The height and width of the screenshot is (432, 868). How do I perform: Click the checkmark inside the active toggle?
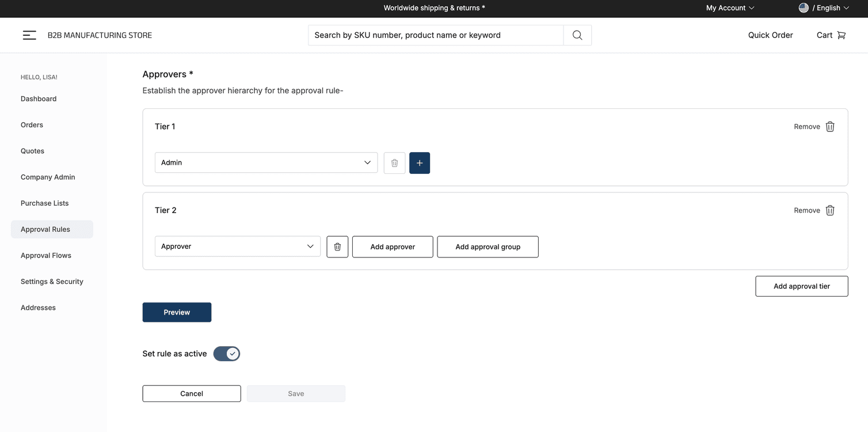pyautogui.click(x=231, y=353)
